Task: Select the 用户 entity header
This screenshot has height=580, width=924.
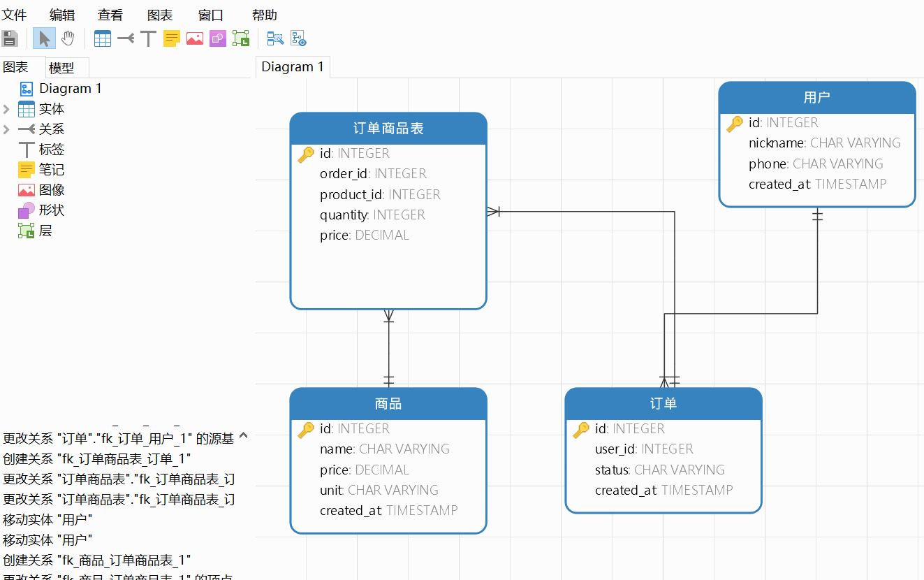Action: coord(817,98)
